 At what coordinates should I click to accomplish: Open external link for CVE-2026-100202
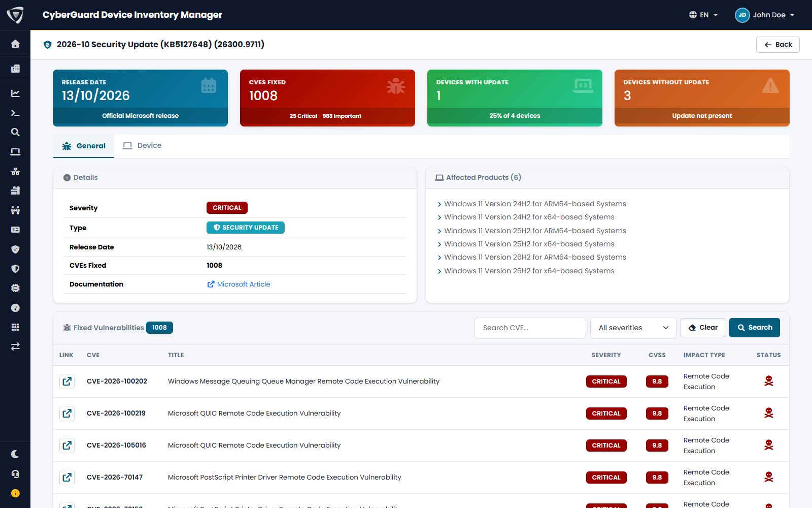pos(67,382)
